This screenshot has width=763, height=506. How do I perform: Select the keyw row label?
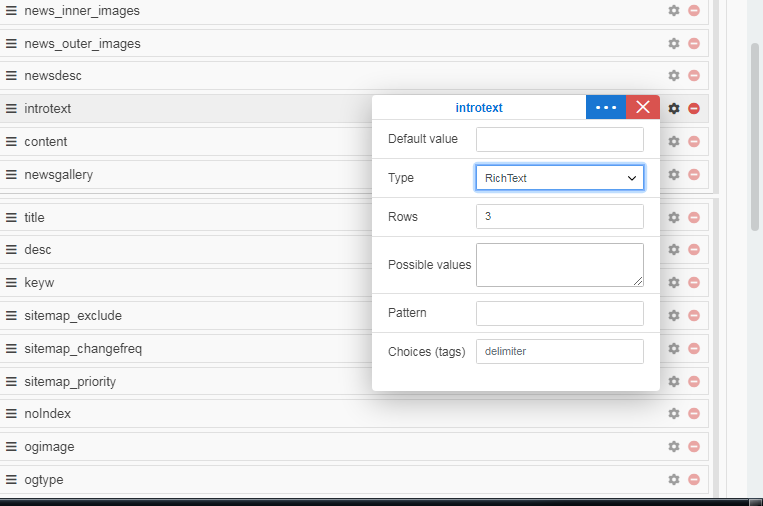click(x=39, y=283)
